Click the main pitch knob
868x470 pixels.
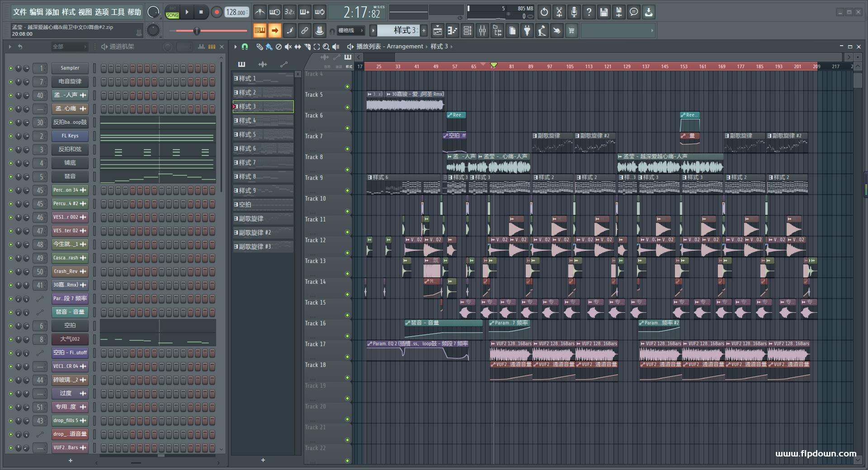point(154,30)
